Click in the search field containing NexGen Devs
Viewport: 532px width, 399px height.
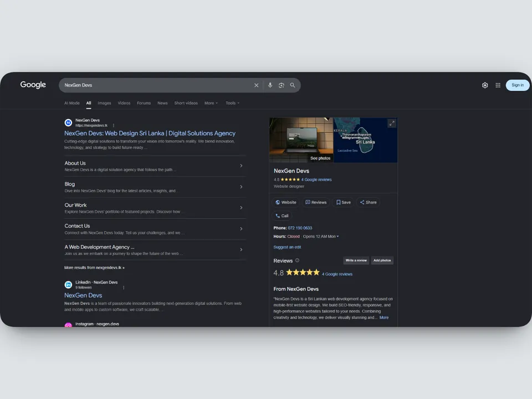click(156, 85)
